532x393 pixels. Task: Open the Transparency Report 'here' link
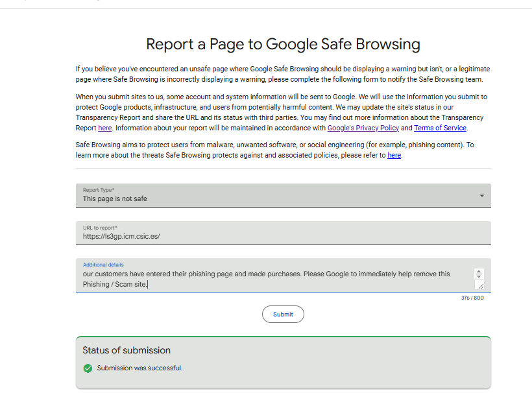pos(105,128)
